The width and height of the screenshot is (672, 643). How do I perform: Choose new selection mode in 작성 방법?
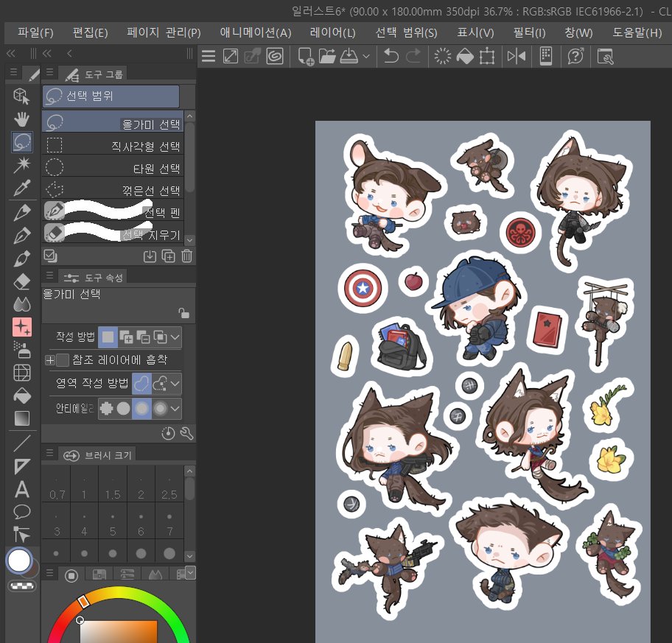108,337
